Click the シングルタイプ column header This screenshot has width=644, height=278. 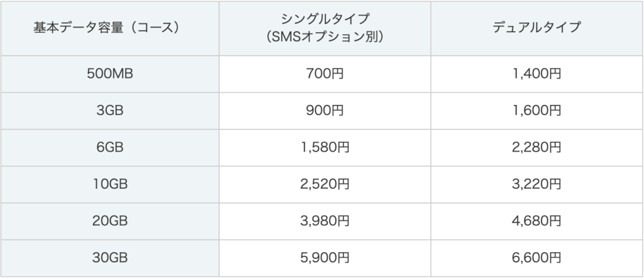pos(325,28)
